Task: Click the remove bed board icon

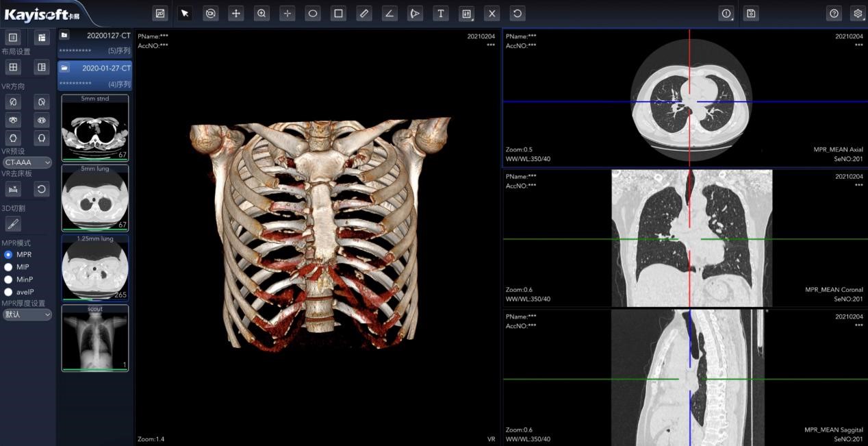Action: 12,188
